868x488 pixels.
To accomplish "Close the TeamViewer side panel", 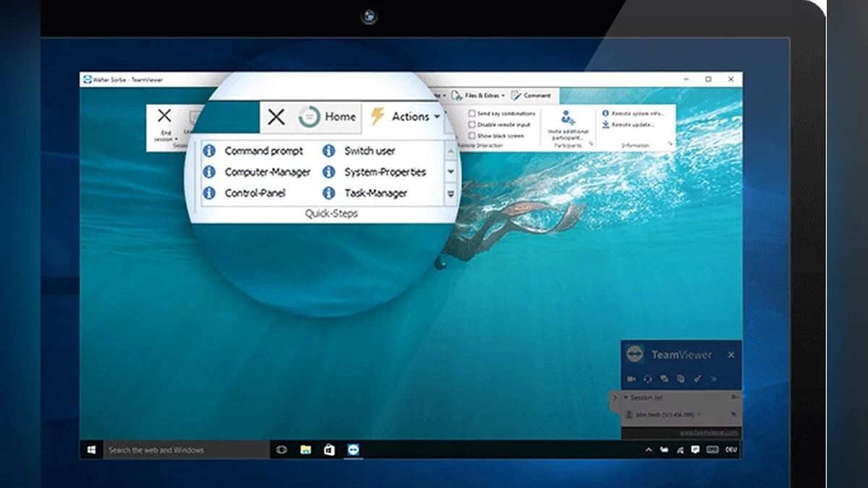I will (x=731, y=355).
